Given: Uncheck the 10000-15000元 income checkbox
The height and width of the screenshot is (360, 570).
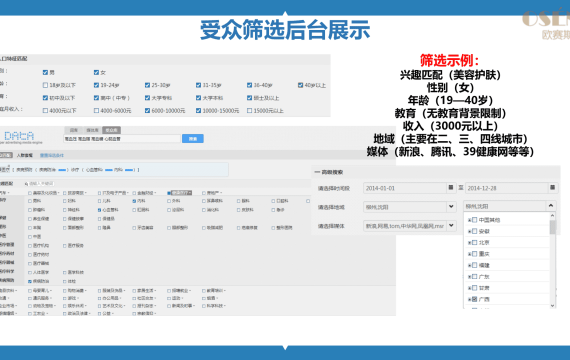Looking at the screenshot, I should (198, 111).
